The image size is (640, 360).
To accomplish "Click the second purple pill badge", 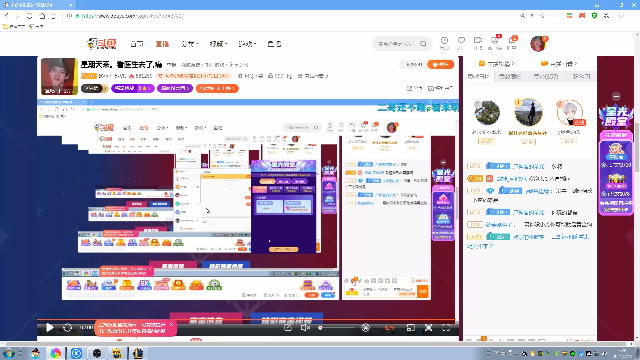I will click(175, 88).
